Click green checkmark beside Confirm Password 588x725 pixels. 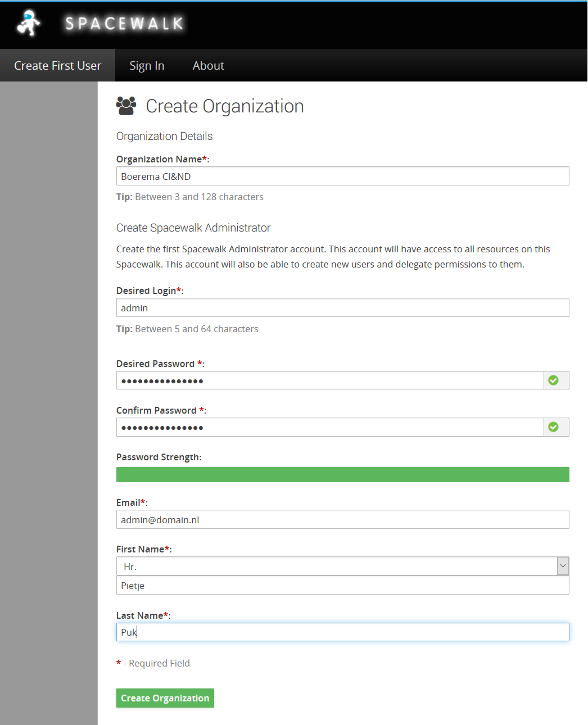pyautogui.click(x=553, y=427)
